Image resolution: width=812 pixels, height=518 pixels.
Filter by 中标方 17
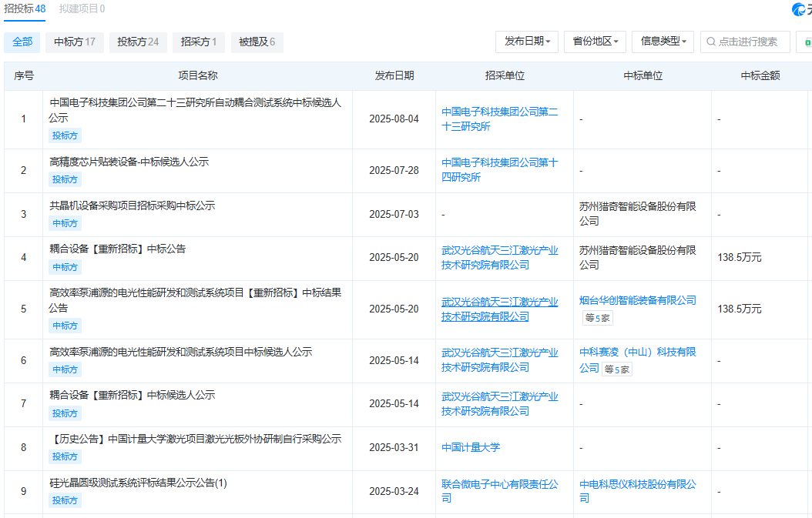click(74, 42)
